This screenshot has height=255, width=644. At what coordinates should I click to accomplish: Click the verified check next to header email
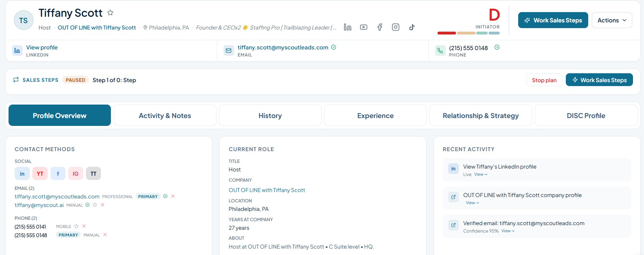pos(334,47)
